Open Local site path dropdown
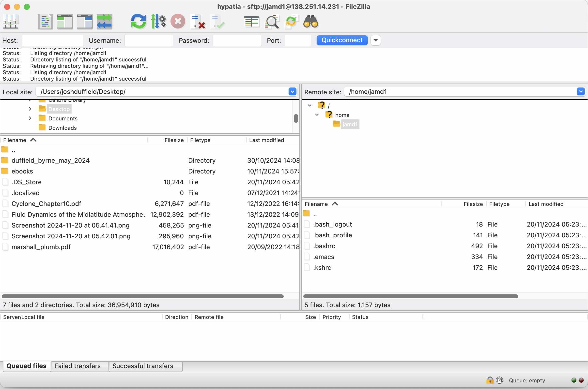The width and height of the screenshot is (588, 389). [x=292, y=92]
